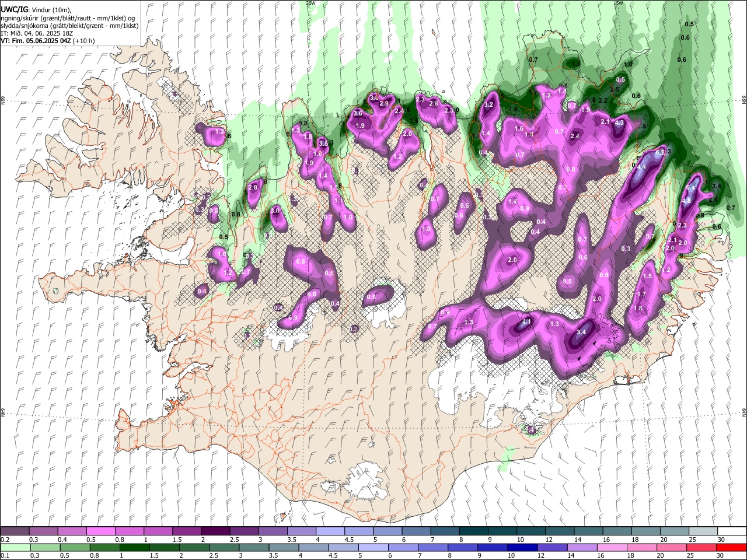Click the 'slydda/snjókoma' legend description line
Viewport: 747px width, 560px height.
[x=69, y=26]
